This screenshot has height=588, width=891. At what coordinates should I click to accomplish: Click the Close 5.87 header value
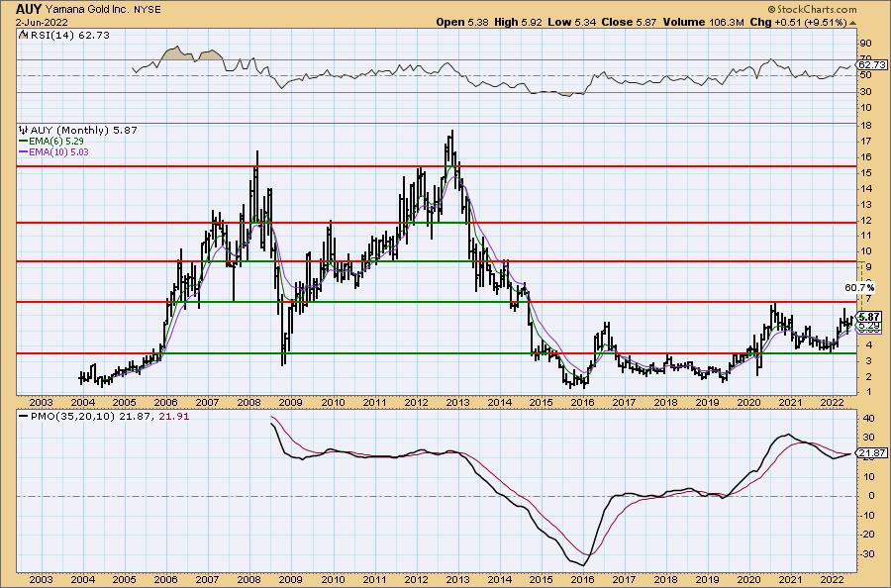[x=629, y=22]
